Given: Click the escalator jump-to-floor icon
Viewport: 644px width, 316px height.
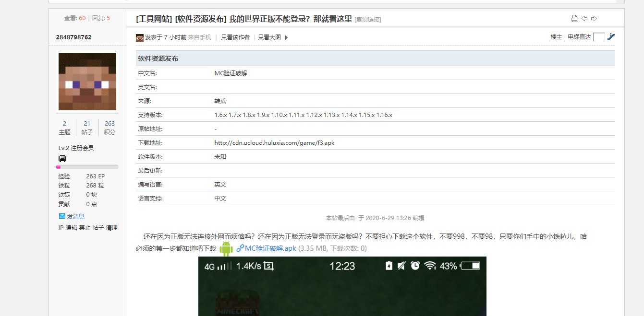Looking at the screenshot, I should [x=611, y=36].
